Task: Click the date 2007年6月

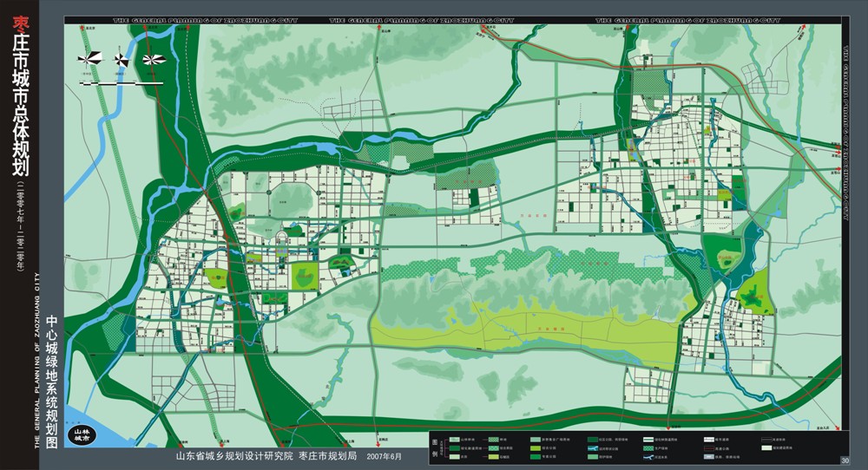Action: click(384, 457)
